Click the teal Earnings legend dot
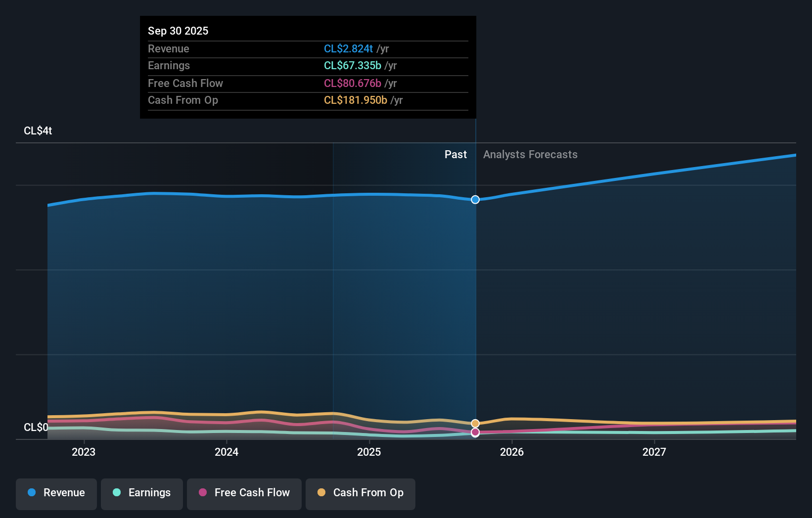812x518 pixels. pos(116,493)
